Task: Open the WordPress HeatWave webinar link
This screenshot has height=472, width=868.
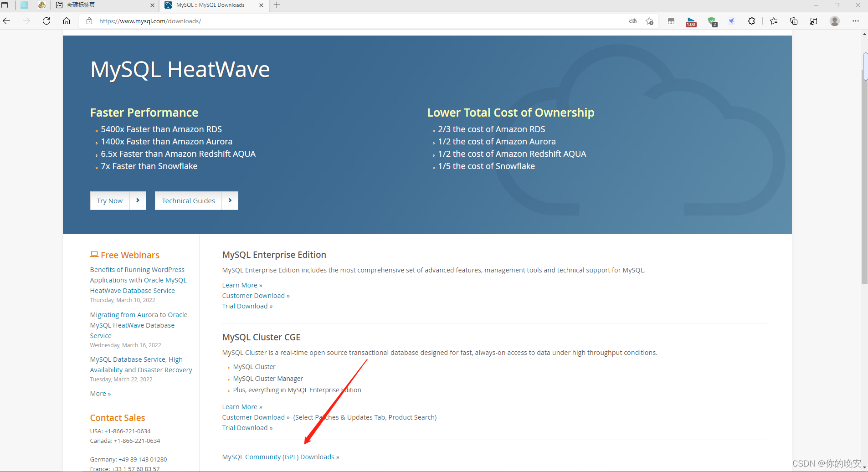Action: pos(138,280)
